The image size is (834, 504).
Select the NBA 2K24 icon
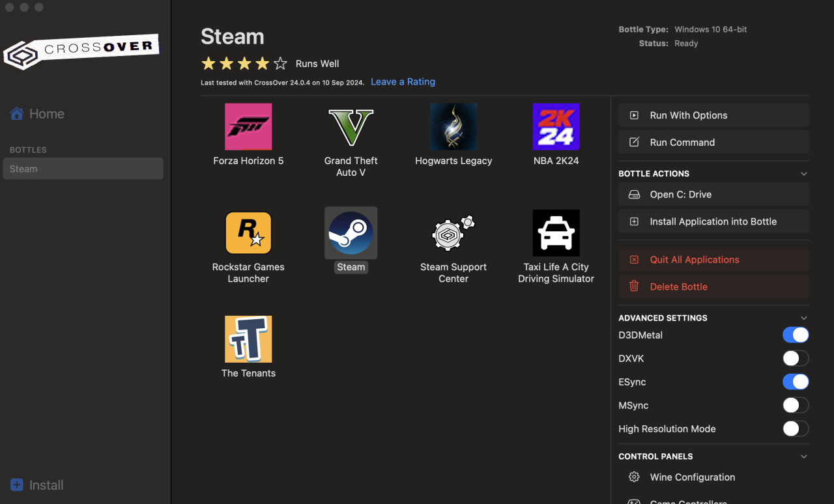556,127
